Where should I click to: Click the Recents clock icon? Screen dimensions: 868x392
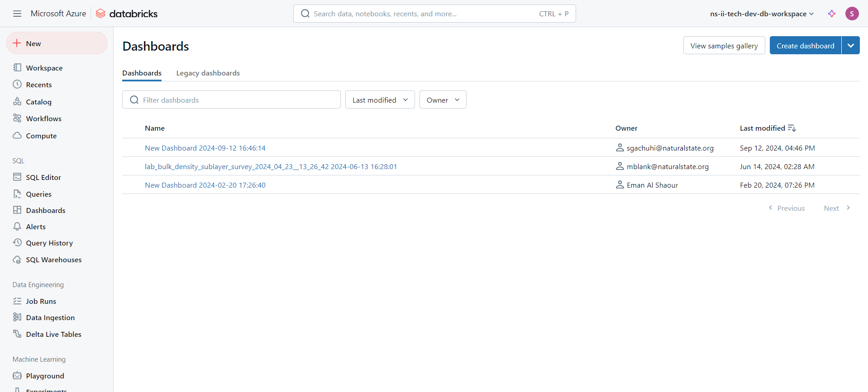point(17,84)
